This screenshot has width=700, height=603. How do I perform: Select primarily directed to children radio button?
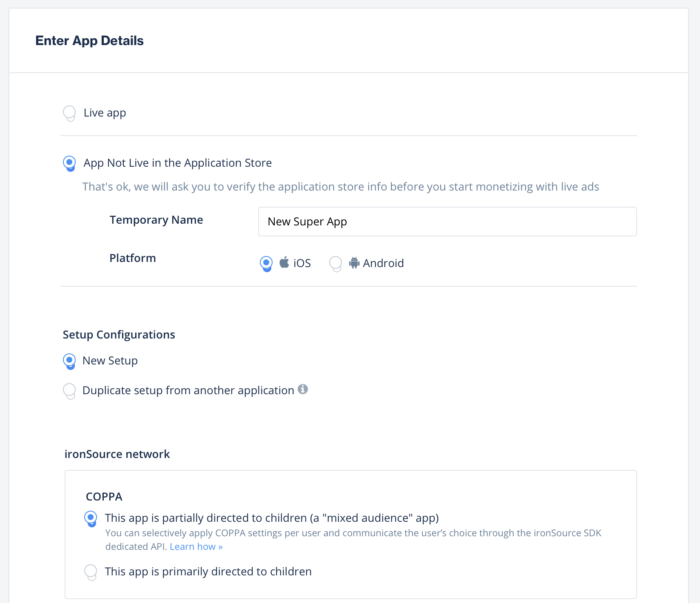click(x=91, y=571)
